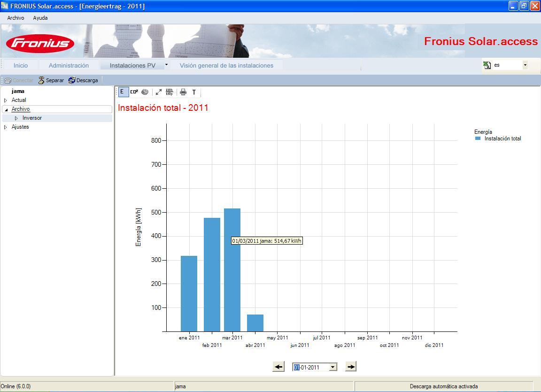
Task: Expand the Ajustes tree node
Action: click(6, 127)
